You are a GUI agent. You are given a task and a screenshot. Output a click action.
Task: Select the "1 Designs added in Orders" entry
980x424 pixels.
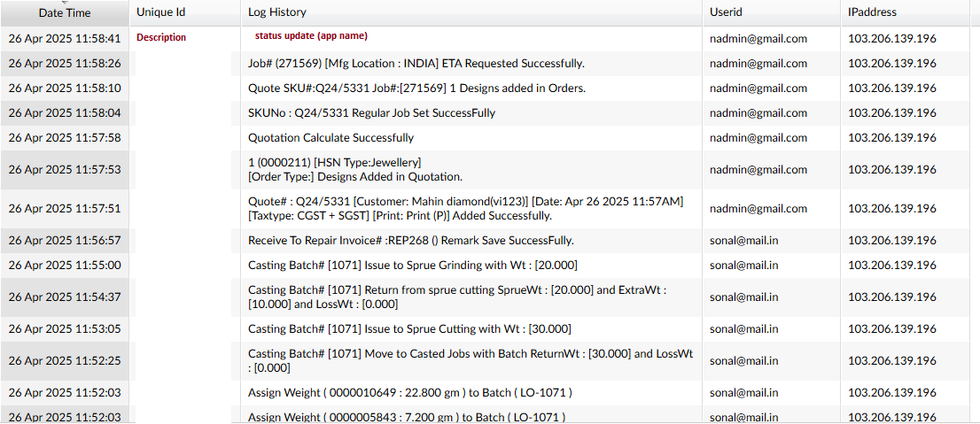point(416,89)
